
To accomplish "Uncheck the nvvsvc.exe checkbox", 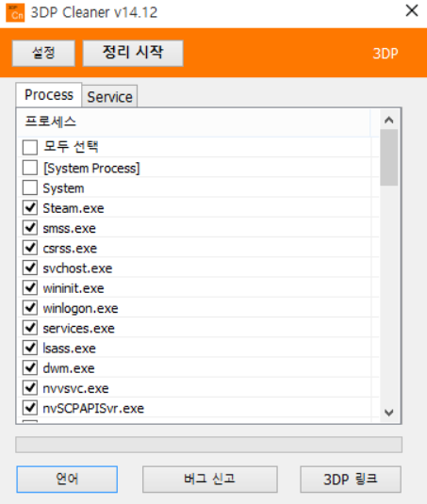I will pos(30,387).
